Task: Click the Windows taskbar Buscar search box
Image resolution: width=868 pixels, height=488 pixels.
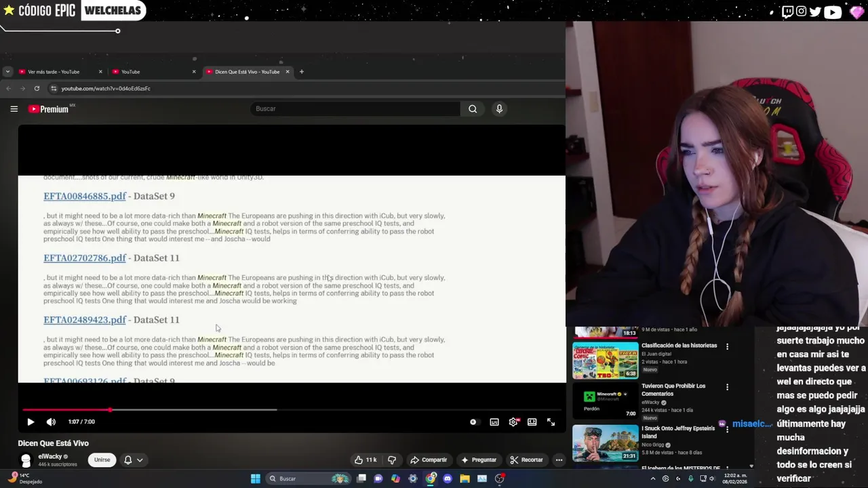Action: (309, 479)
